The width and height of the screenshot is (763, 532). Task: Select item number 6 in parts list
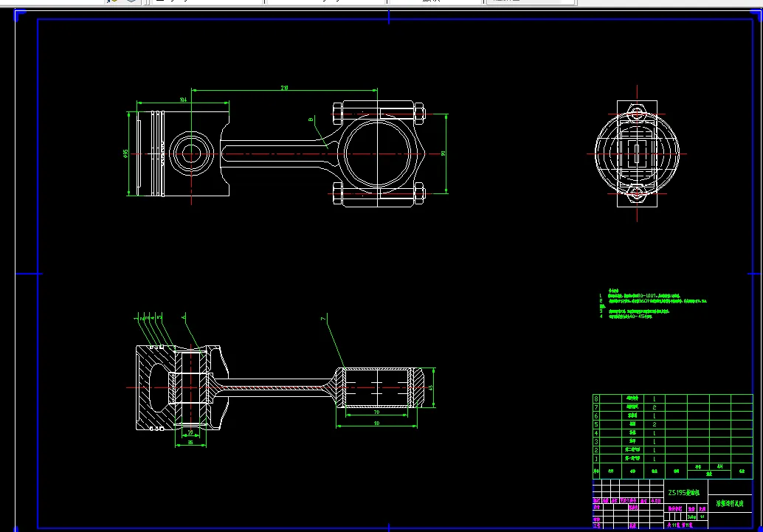coord(596,416)
